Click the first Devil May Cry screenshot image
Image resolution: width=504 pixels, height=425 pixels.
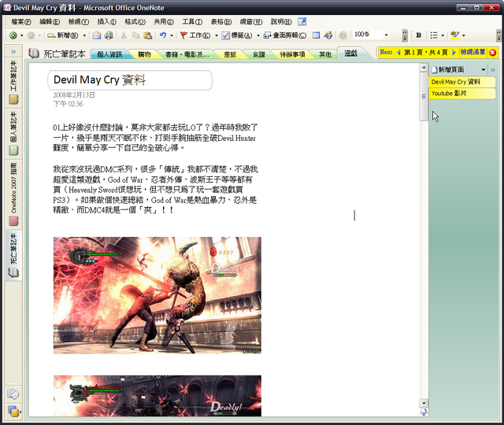tap(157, 295)
